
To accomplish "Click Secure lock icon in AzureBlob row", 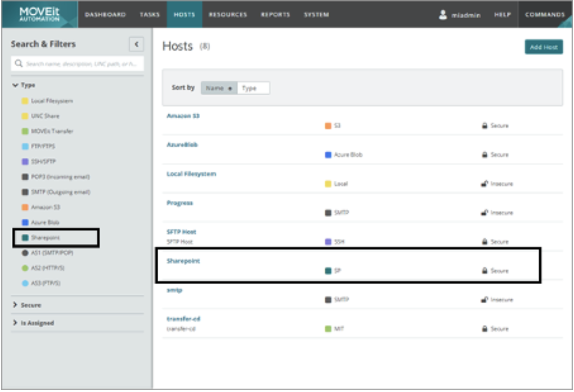I will (x=485, y=155).
